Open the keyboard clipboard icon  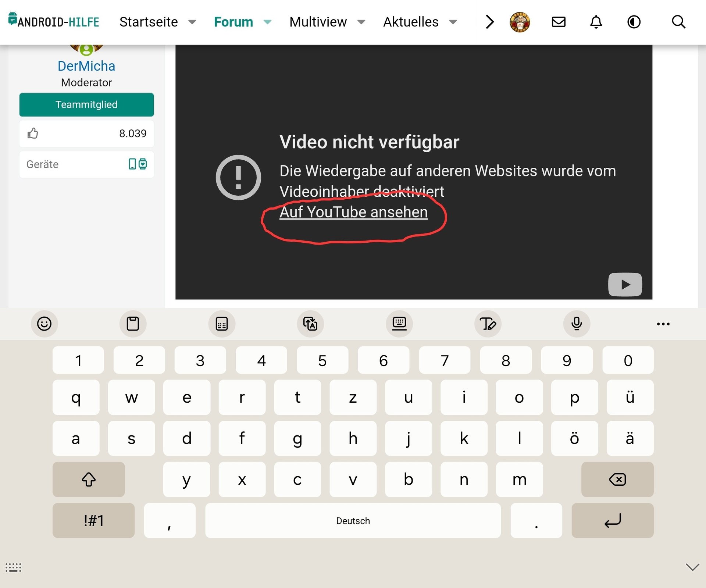133,324
